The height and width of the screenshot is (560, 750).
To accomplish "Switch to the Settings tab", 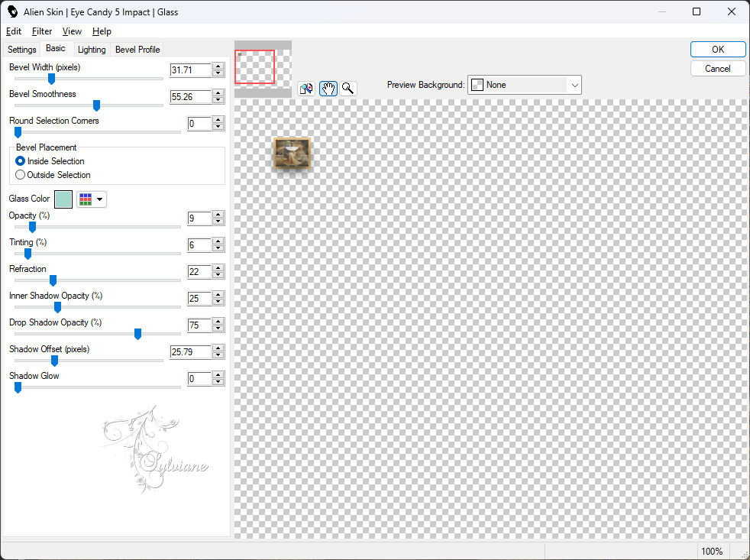I will [x=22, y=50].
